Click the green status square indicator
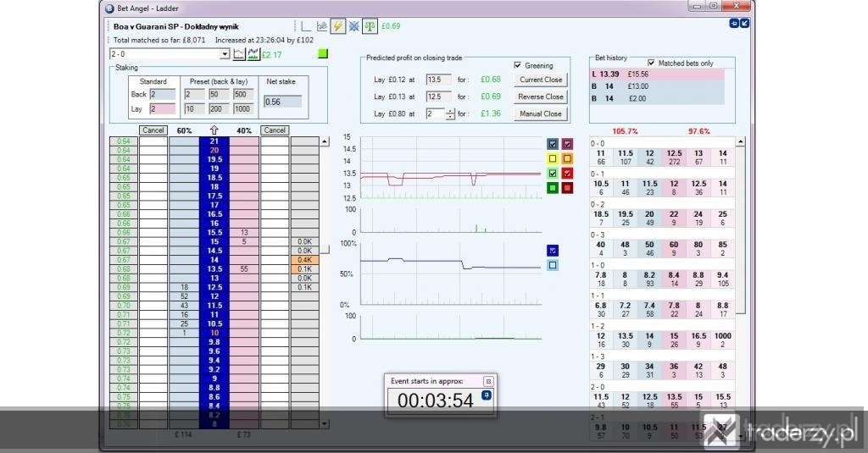This screenshot has height=453, width=868. 323,53
